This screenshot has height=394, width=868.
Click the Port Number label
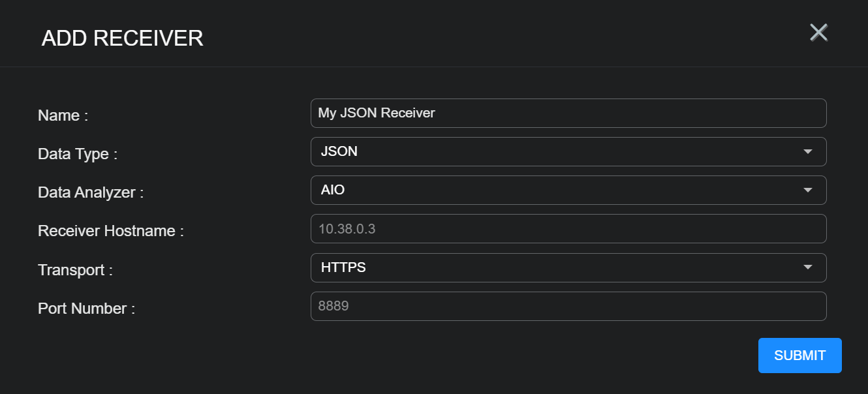[85, 308]
